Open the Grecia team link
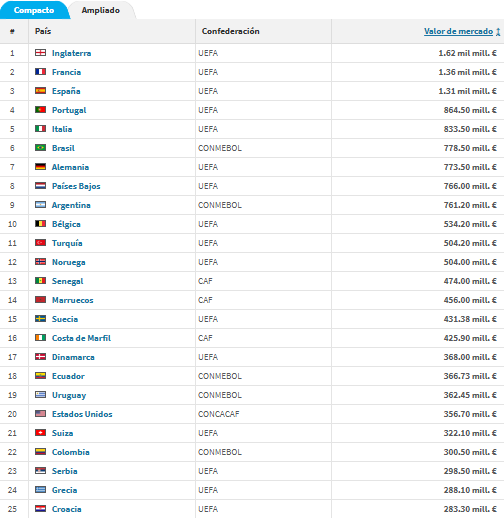Image resolution: width=504 pixels, height=518 pixels. [x=64, y=490]
